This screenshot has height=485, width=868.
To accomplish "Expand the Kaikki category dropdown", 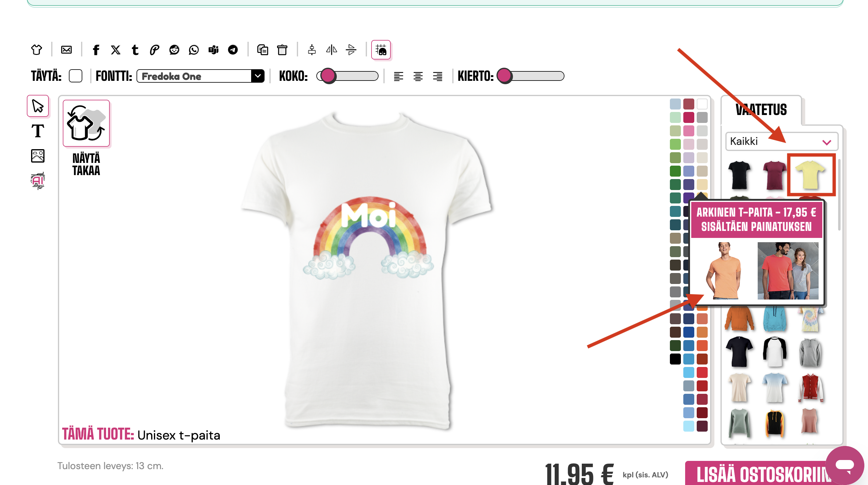I will [x=781, y=142].
